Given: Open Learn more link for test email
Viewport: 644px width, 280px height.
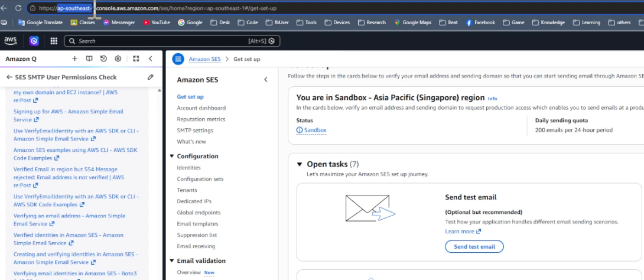Looking at the screenshot, I should [463, 232].
